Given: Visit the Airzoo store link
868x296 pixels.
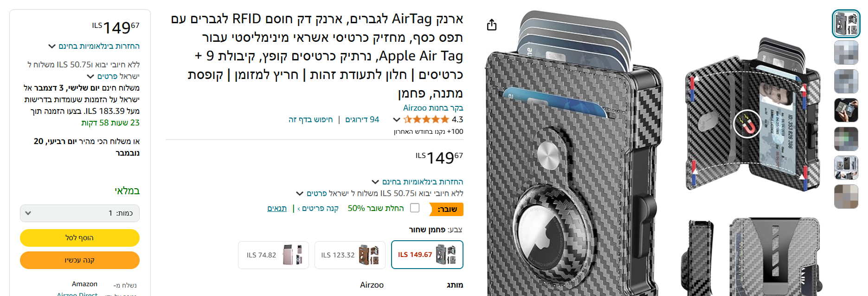Looking at the screenshot, I should [x=433, y=108].
